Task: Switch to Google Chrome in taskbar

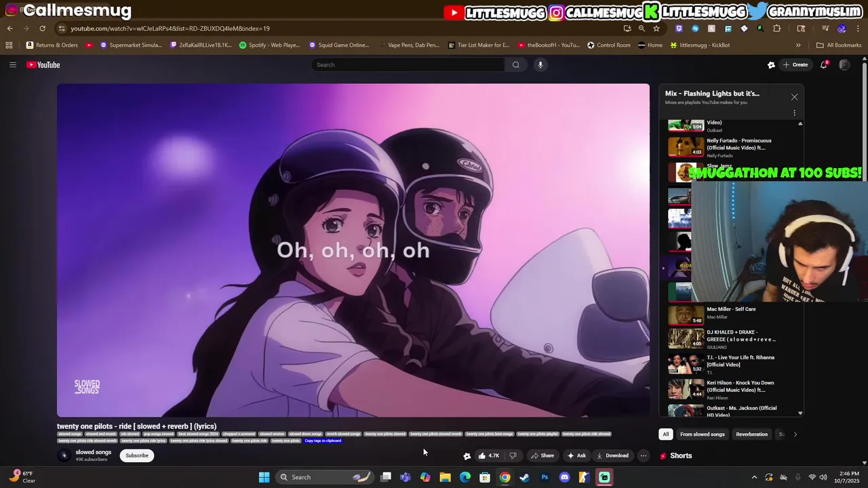Action: 505,477
